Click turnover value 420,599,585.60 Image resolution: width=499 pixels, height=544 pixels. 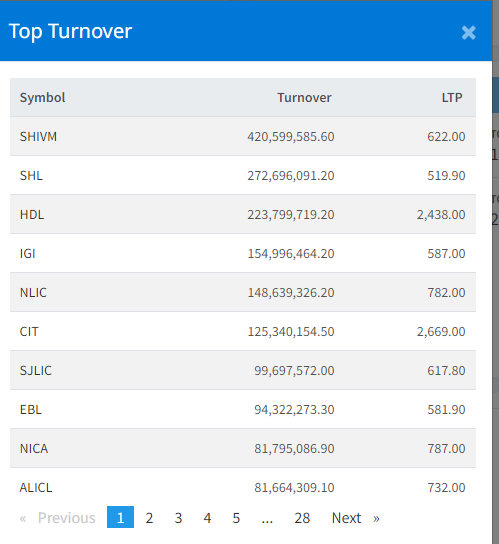click(x=291, y=137)
